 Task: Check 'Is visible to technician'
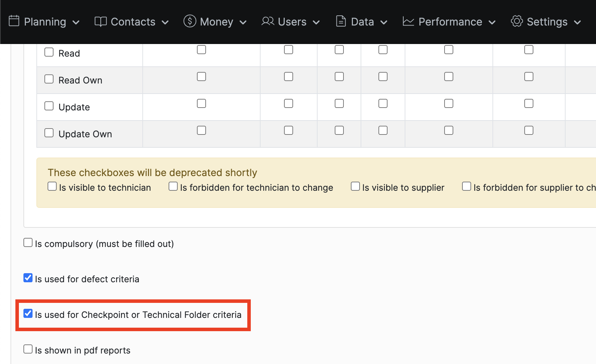tap(52, 186)
